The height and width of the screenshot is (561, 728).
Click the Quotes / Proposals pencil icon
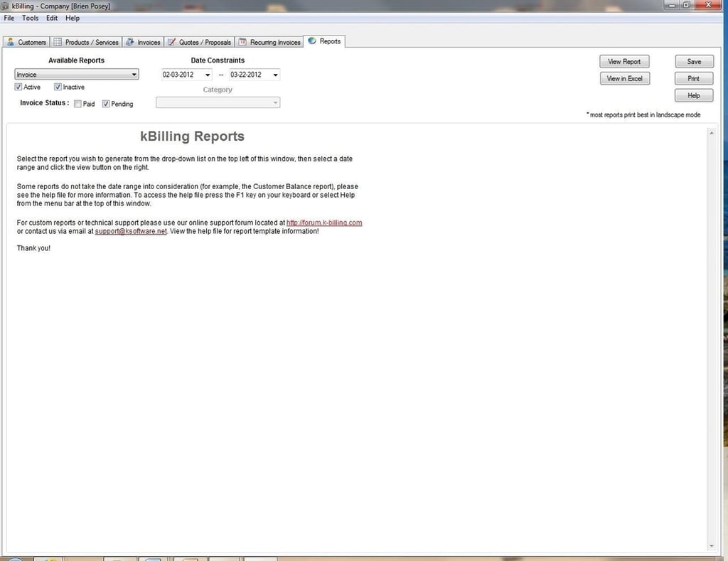click(172, 42)
